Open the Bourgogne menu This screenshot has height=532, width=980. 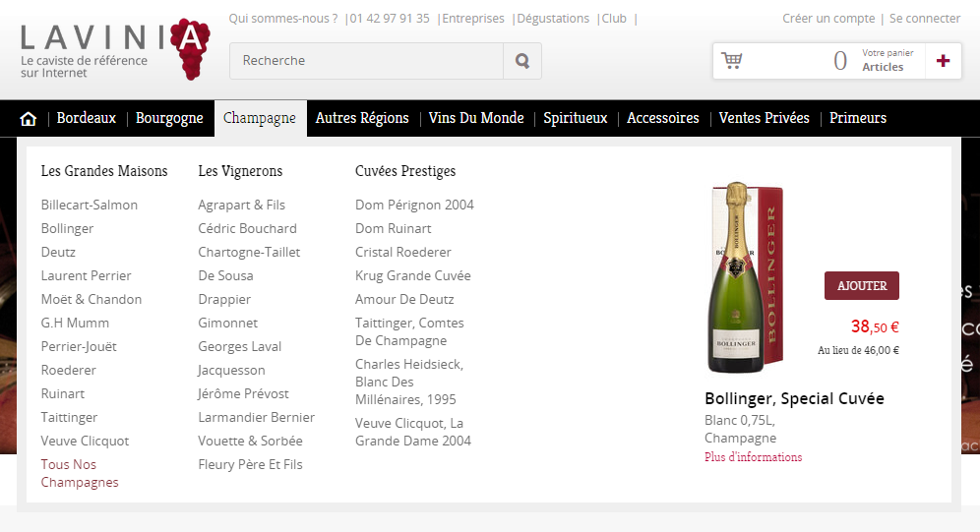click(x=169, y=118)
